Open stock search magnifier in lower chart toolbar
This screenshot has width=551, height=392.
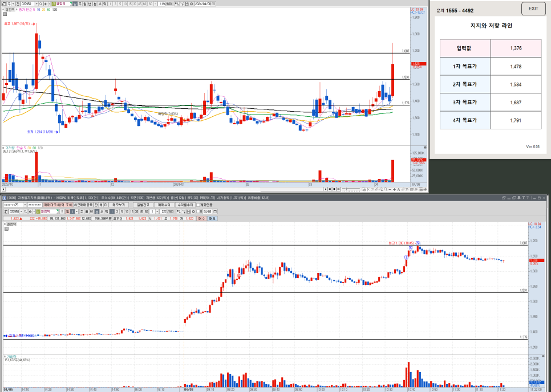coord(25,211)
